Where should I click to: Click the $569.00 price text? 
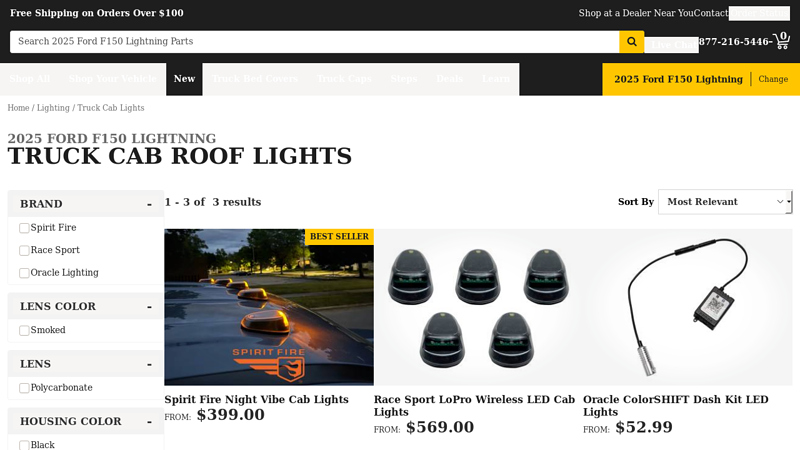click(440, 427)
